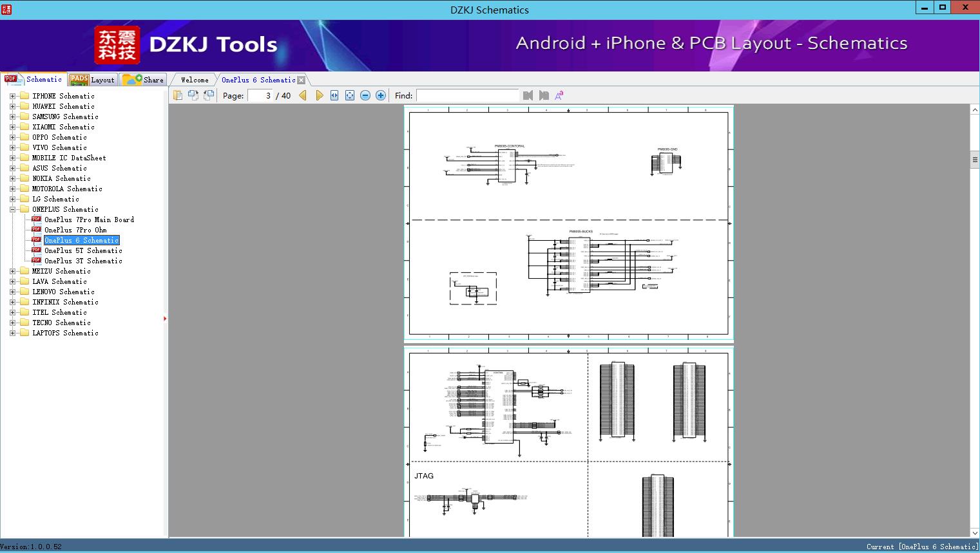This screenshot has width=980, height=553.
Task: Click the vertical scrollbar thumb of the viewer
Action: (x=975, y=159)
